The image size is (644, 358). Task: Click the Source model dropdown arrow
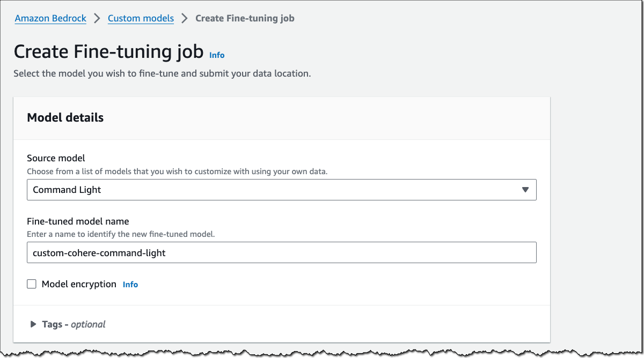(x=525, y=190)
